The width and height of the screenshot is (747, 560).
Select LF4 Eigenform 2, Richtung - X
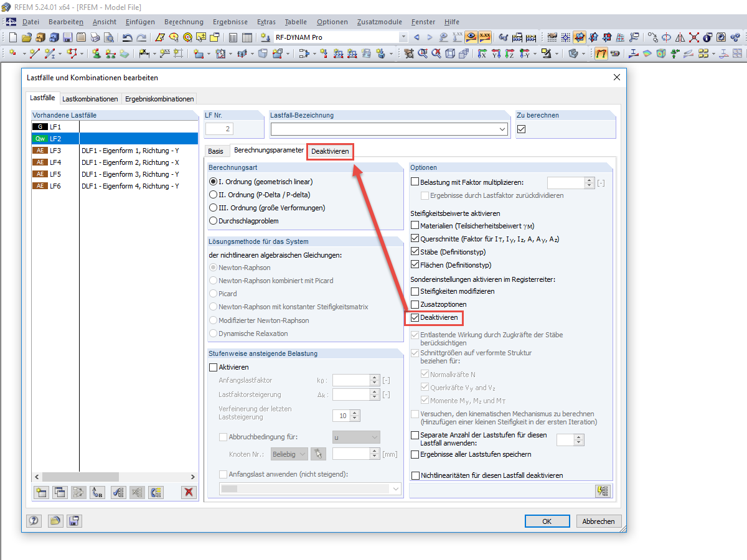tap(115, 162)
